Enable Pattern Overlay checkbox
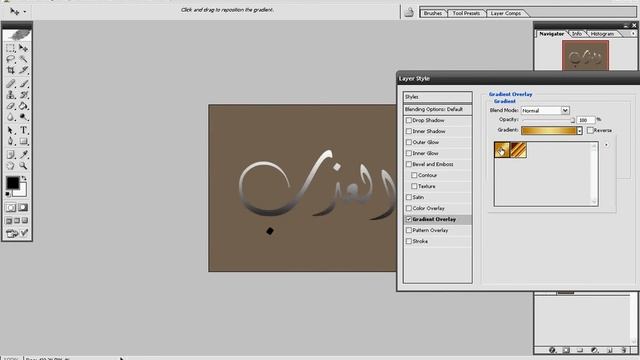The image size is (640, 360). [x=409, y=231]
